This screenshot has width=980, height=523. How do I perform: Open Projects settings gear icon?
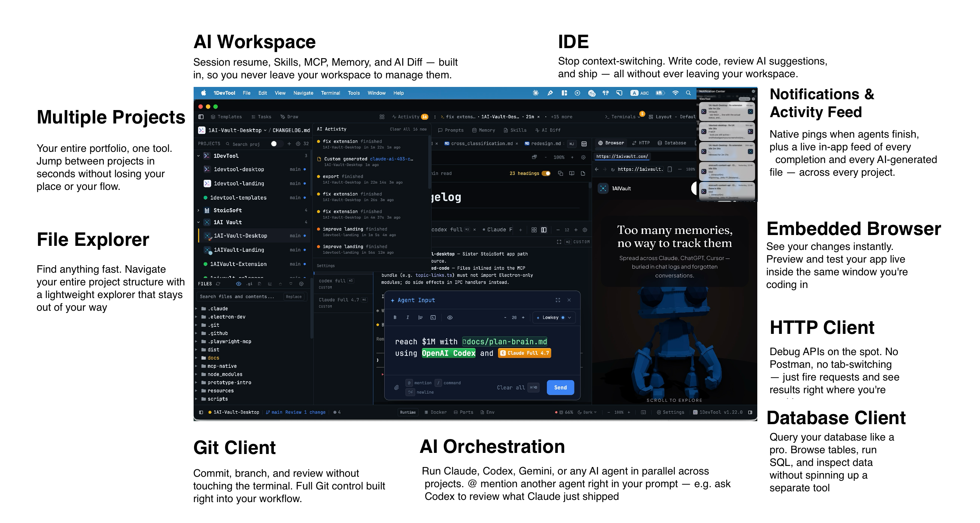(x=298, y=144)
